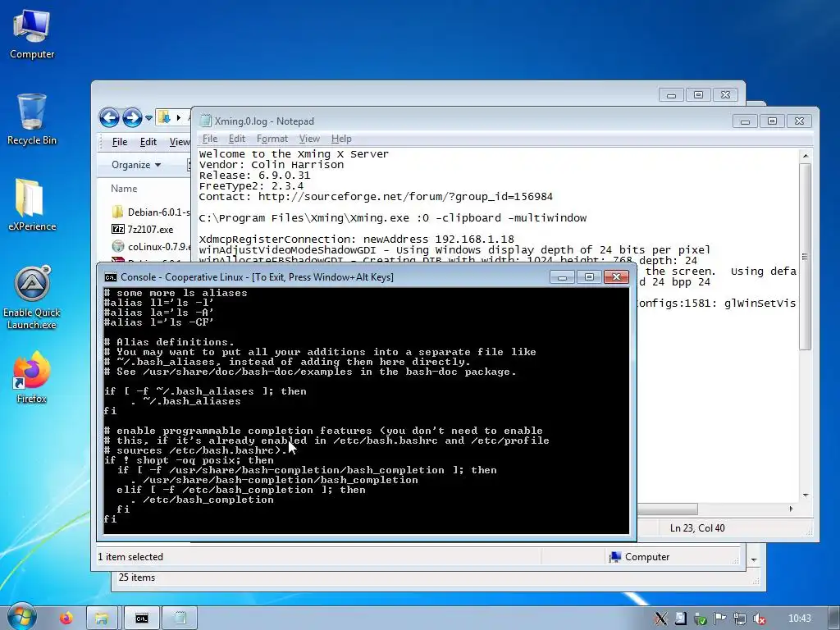Open Notepad Edit menu

coord(237,139)
